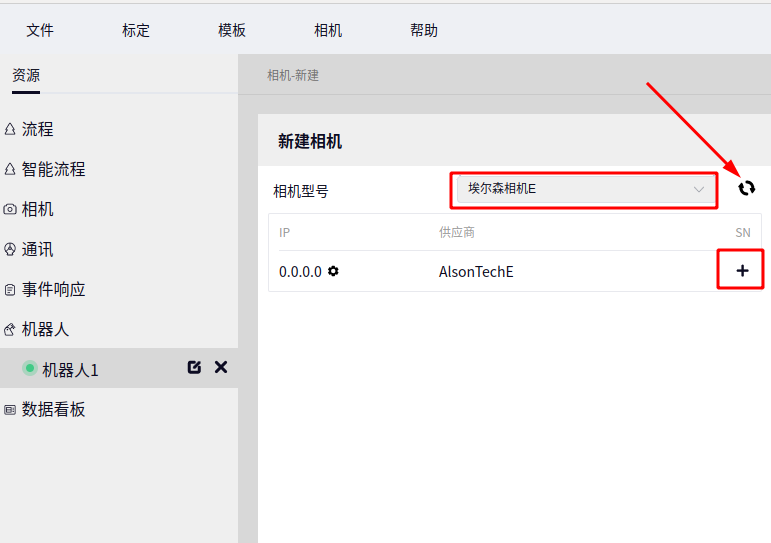This screenshot has width=771, height=543.
Task: Click the 智能流程 bell icon
Action: 10,169
